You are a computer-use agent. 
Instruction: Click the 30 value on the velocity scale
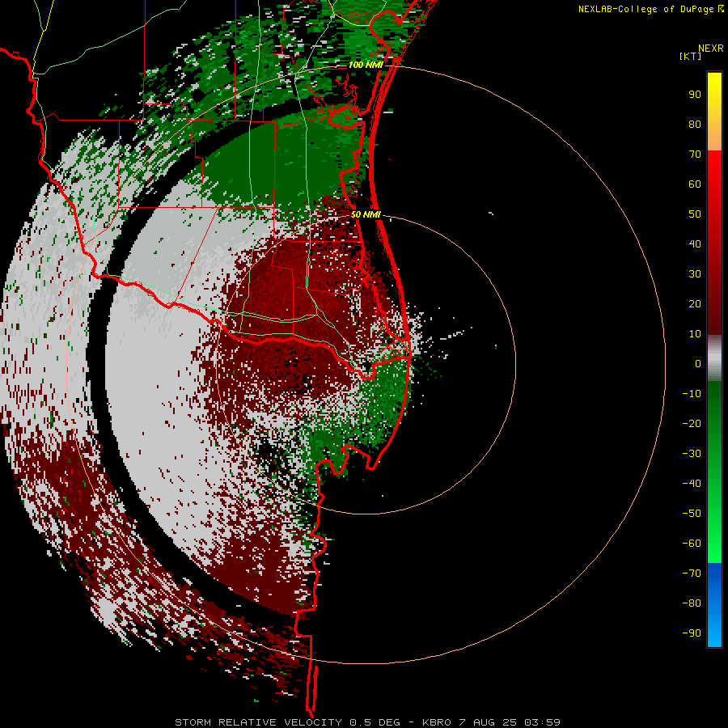[695, 274]
